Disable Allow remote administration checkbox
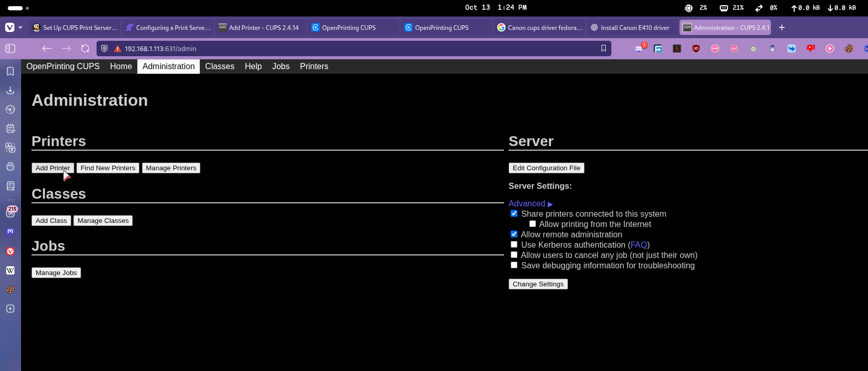 pos(514,234)
